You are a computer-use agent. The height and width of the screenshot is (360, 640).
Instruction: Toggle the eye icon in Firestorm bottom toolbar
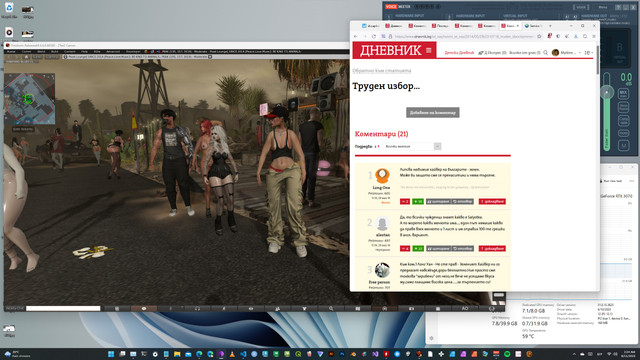pyautogui.click(x=251, y=309)
